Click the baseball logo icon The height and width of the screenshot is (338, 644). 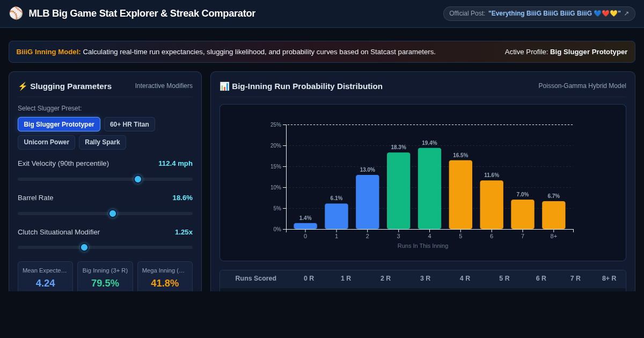point(16,13)
